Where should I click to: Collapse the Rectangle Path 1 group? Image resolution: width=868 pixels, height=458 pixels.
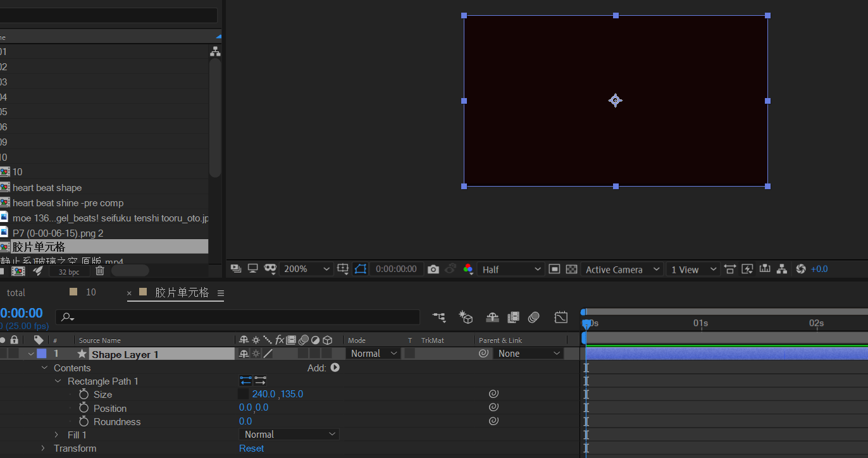[x=58, y=381]
